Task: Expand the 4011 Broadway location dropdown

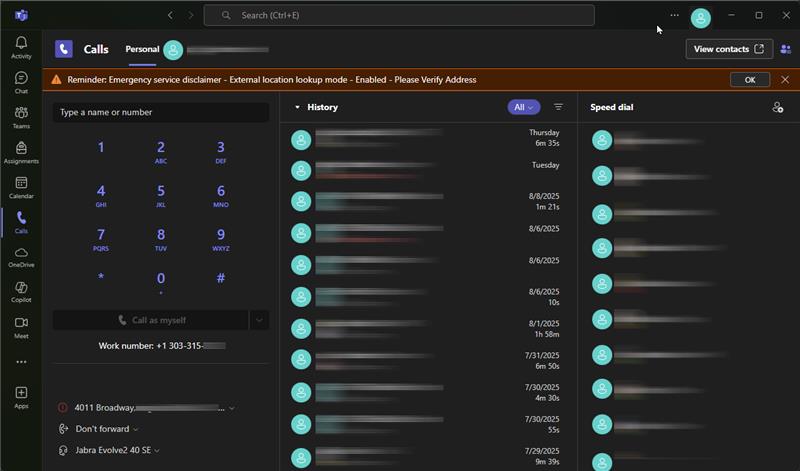Action: pyautogui.click(x=232, y=408)
